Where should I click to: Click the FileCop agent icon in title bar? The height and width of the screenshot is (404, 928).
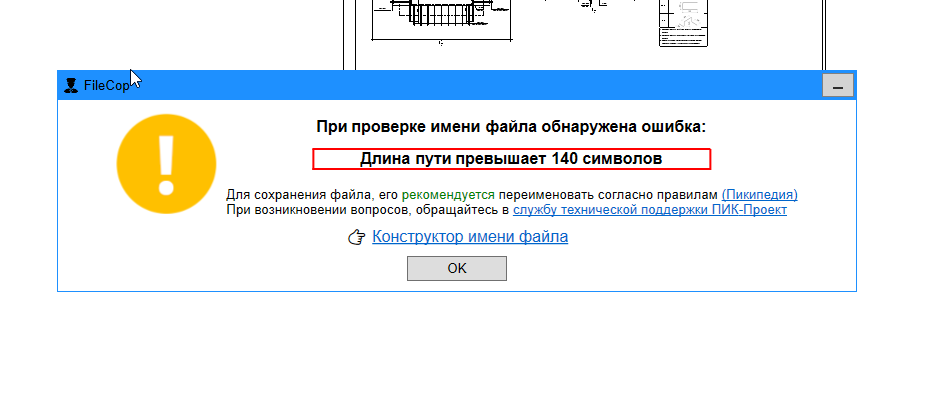71,86
